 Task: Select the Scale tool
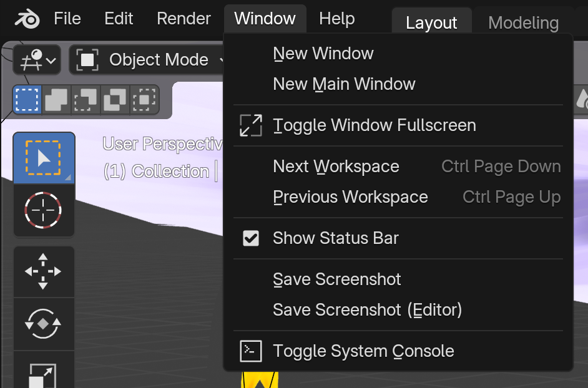pyautogui.click(x=44, y=372)
